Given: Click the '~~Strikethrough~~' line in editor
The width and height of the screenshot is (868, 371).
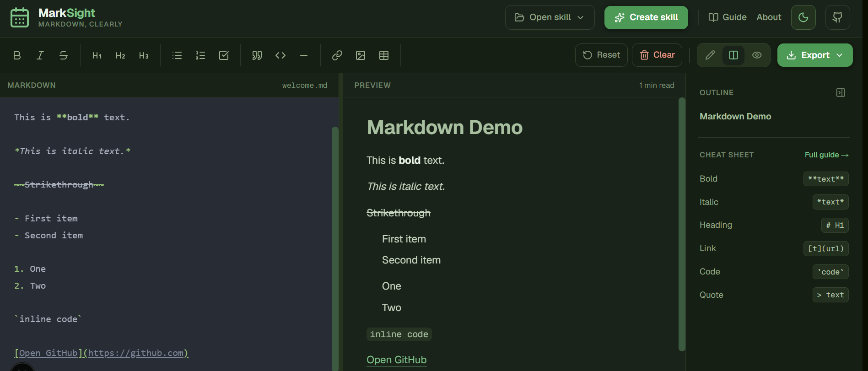Looking at the screenshot, I should pos(59,184).
